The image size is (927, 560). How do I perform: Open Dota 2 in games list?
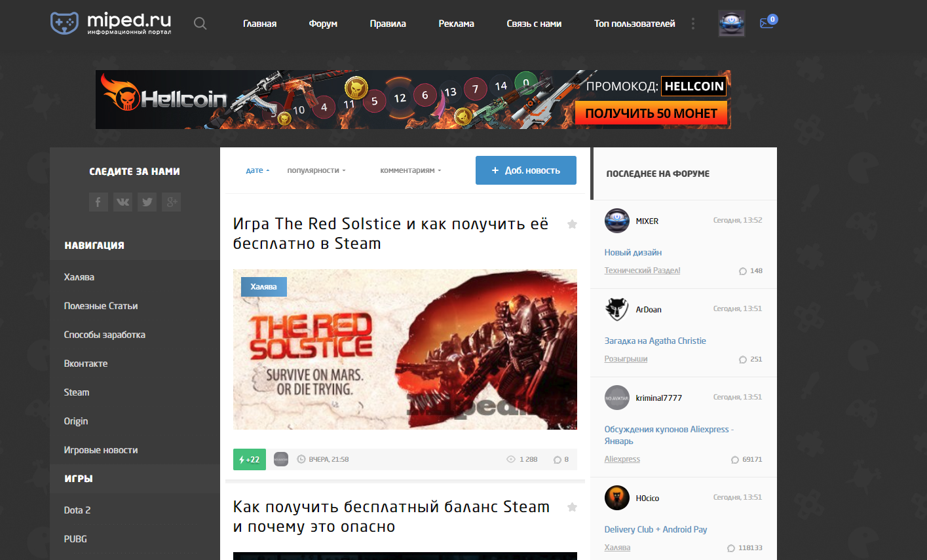[x=77, y=510]
